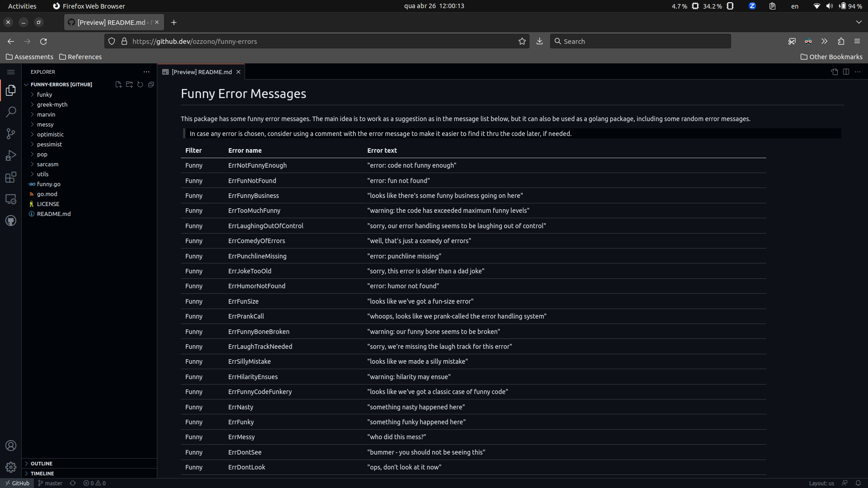Open Assessments bookmarks folder

point(29,57)
